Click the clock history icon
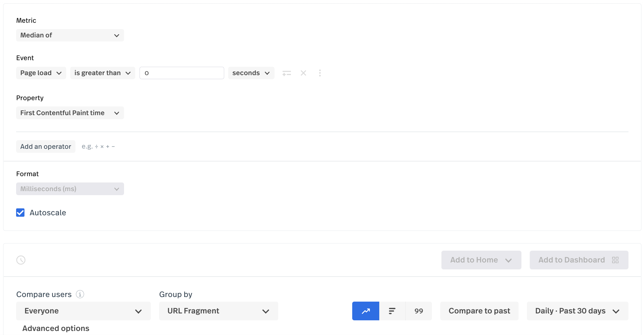The image size is (644, 335). click(x=21, y=260)
